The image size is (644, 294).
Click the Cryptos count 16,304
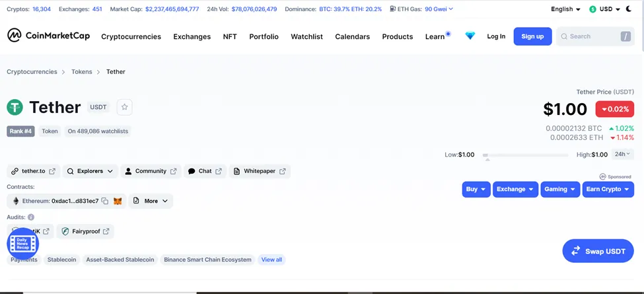[x=42, y=9]
